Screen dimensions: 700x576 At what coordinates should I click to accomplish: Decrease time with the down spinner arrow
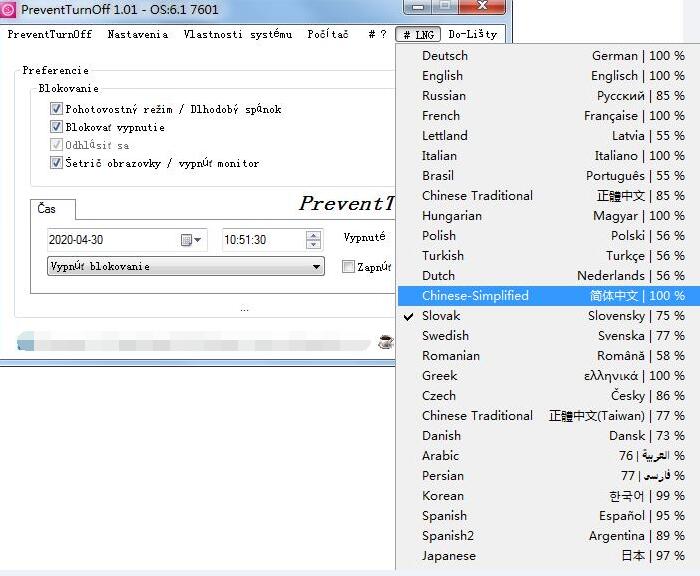point(313,245)
